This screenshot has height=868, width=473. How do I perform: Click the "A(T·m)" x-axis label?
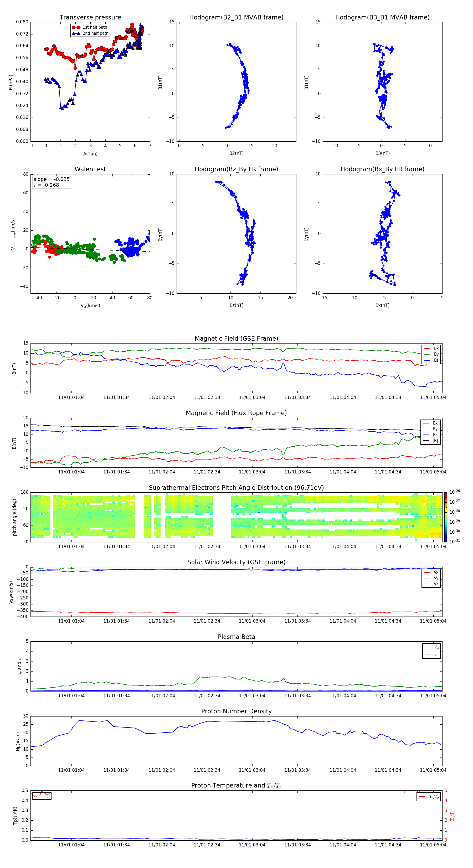[90, 154]
